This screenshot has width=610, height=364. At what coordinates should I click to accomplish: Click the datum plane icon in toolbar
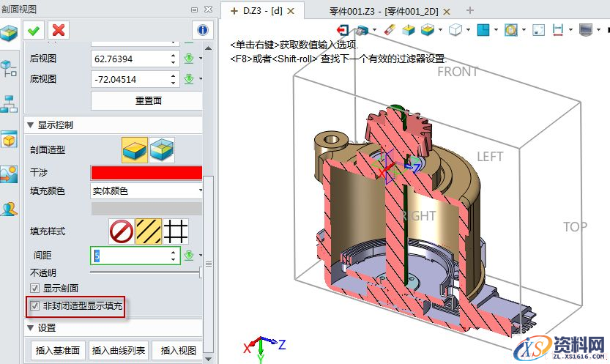408,30
